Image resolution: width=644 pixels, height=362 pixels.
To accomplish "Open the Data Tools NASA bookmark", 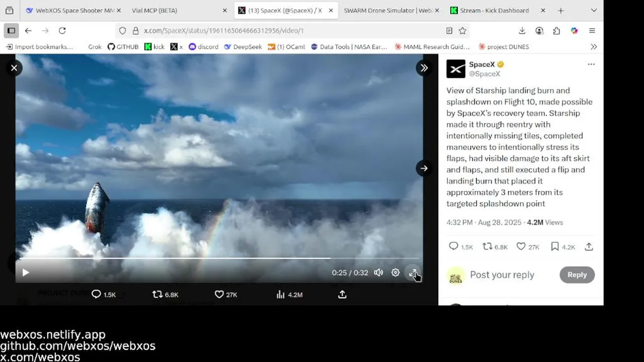I will tap(349, 47).
